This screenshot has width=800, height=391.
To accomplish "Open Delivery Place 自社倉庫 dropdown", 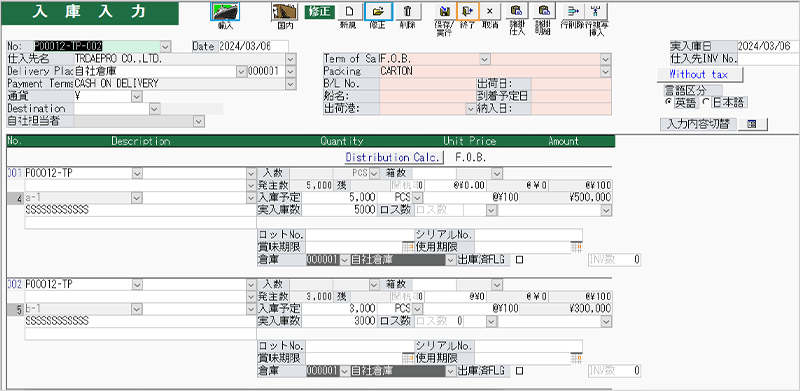I will tap(241, 71).
